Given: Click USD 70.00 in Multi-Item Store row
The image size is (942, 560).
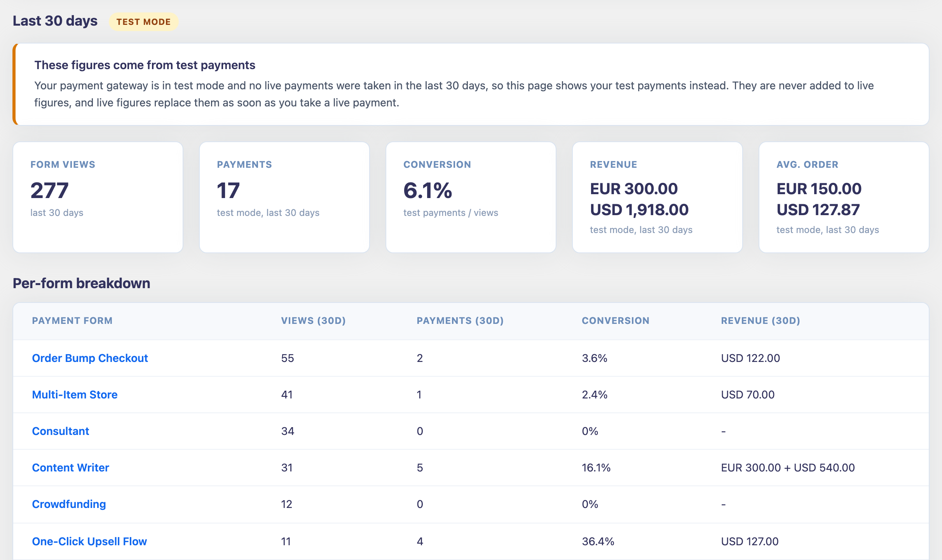Looking at the screenshot, I should (748, 395).
